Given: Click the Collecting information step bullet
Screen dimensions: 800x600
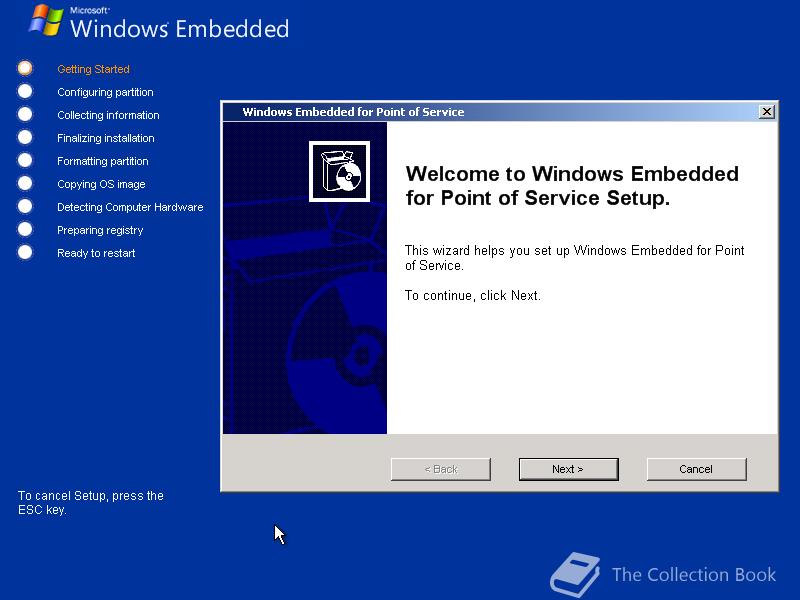Looking at the screenshot, I should (x=24, y=114).
